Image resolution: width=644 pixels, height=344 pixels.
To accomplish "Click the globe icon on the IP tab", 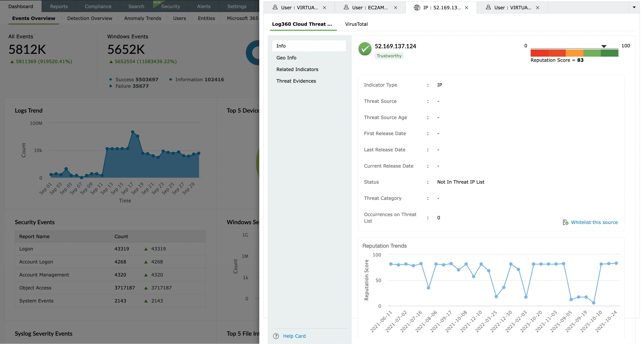I will click(417, 7).
